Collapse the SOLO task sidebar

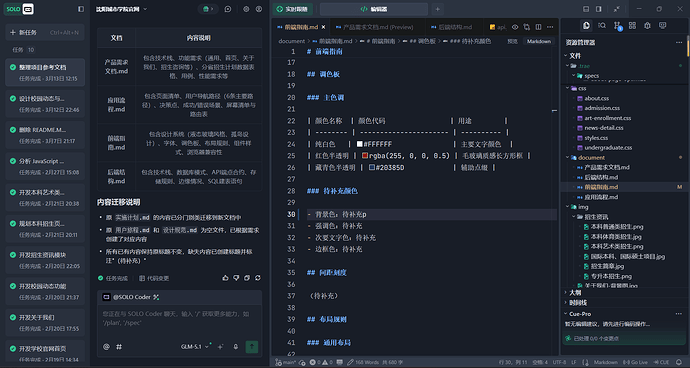pyautogui.click(x=81, y=9)
